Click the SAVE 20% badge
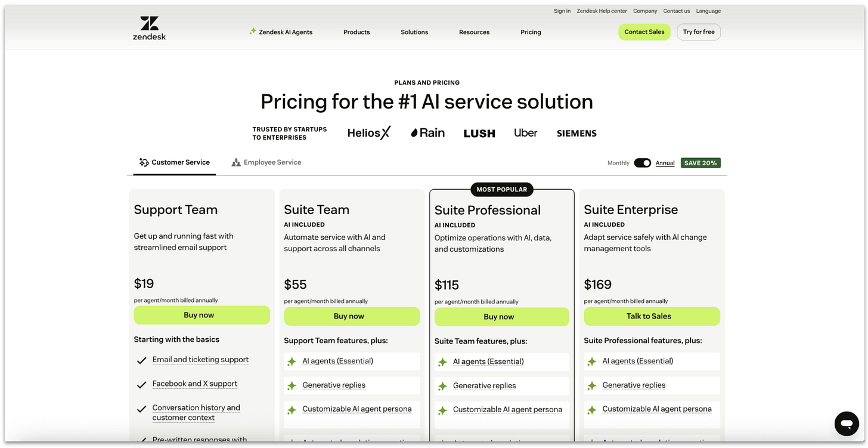868x448 pixels. (x=700, y=163)
